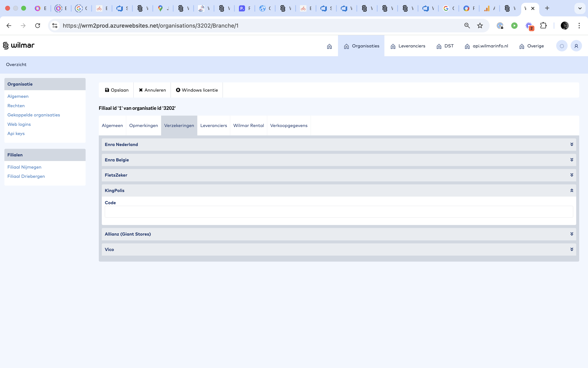The width and height of the screenshot is (588, 368).
Task: Open Filiaal Driebergen
Action: (x=26, y=176)
